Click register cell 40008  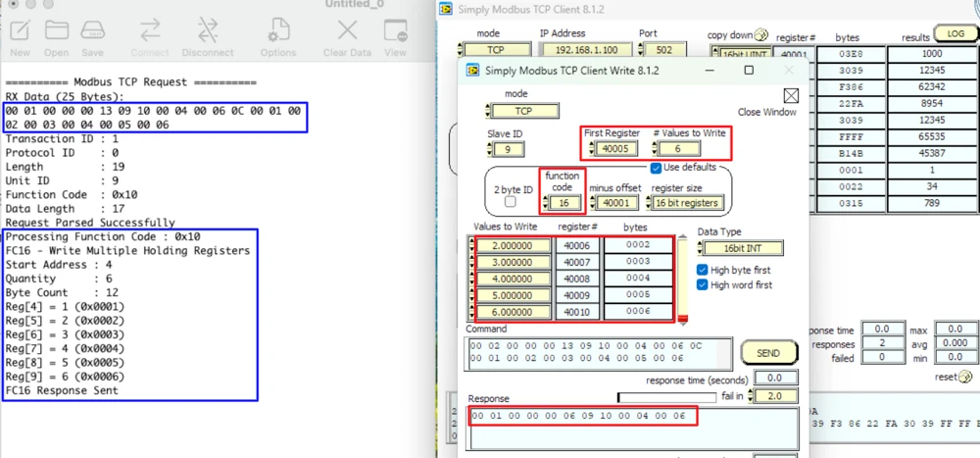(x=579, y=279)
